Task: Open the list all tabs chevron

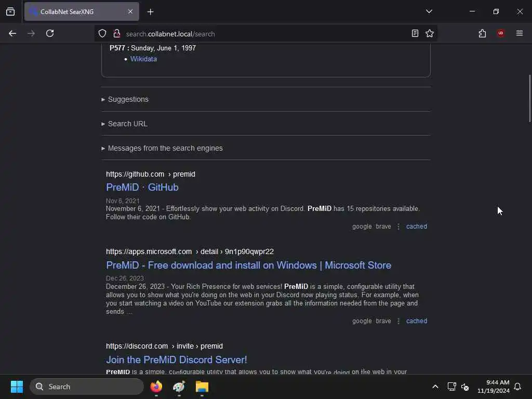Action: pos(429,11)
